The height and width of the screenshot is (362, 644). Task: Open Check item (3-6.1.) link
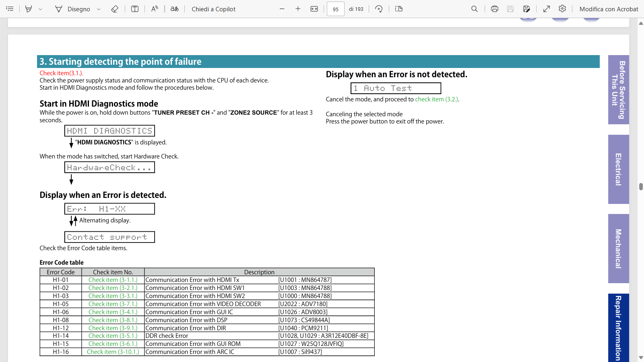point(113,344)
